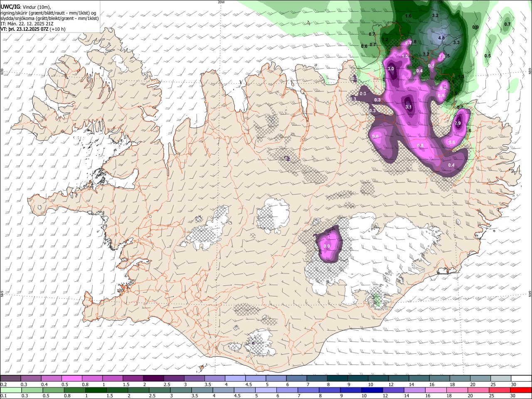Click the pink swatch between 18 and 20, lower legend
Image resolution: width=532 pixels, height=399 pixels.
(x=458, y=390)
